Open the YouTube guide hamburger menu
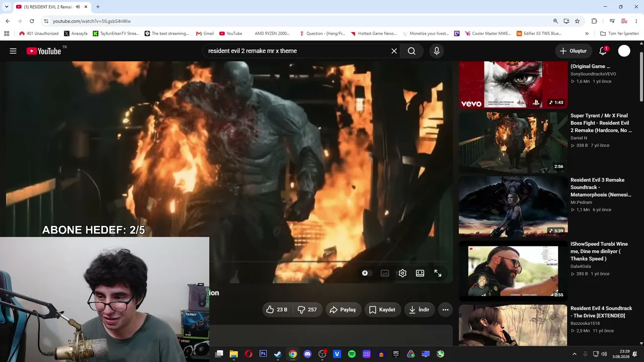The image size is (644, 362). [x=13, y=51]
